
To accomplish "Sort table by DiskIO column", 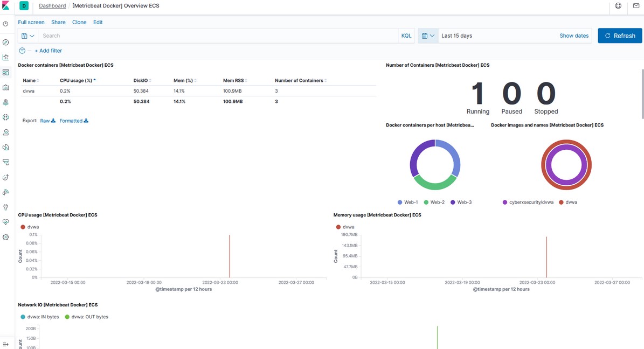I will click(x=142, y=80).
